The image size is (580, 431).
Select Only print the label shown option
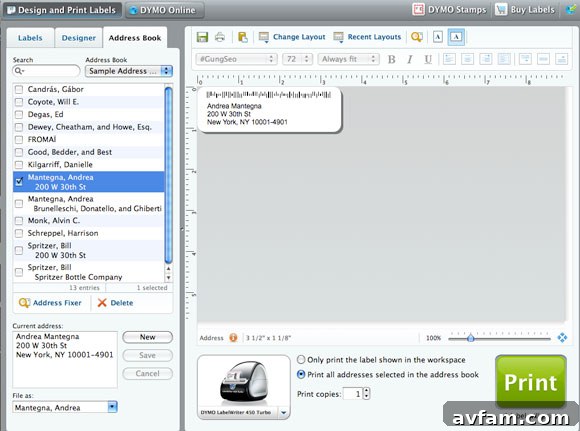pyautogui.click(x=301, y=360)
